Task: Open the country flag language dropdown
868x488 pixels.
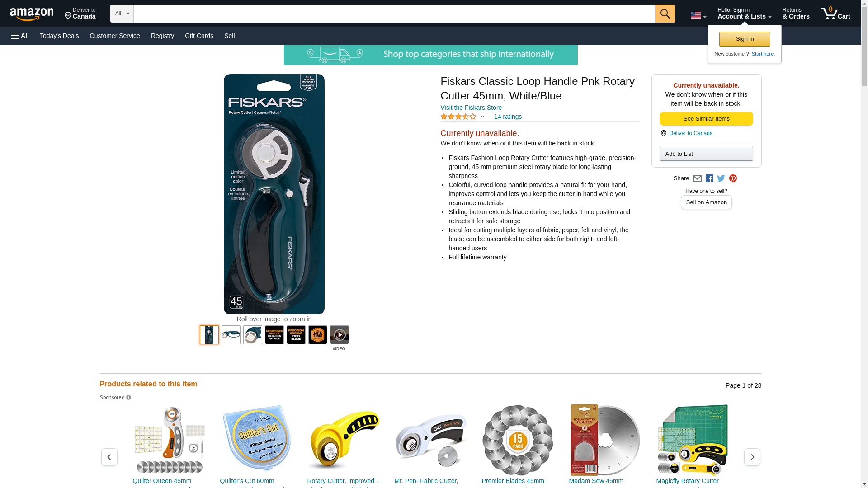Action: pyautogui.click(x=698, y=16)
